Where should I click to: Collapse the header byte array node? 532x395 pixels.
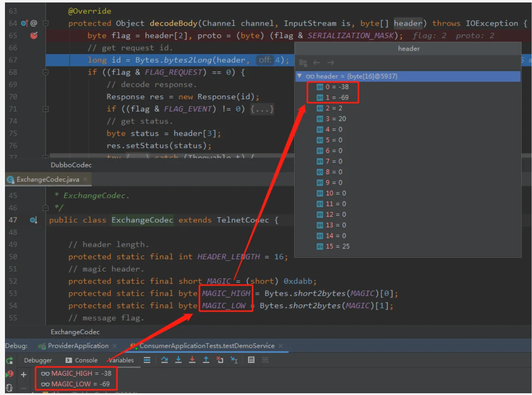tap(299, 76)
